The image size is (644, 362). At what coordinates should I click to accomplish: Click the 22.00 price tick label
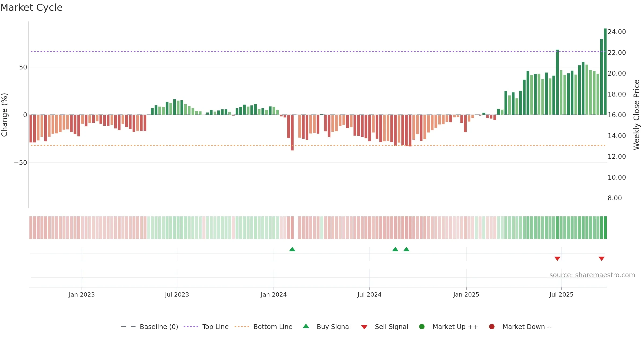(617, 53)
